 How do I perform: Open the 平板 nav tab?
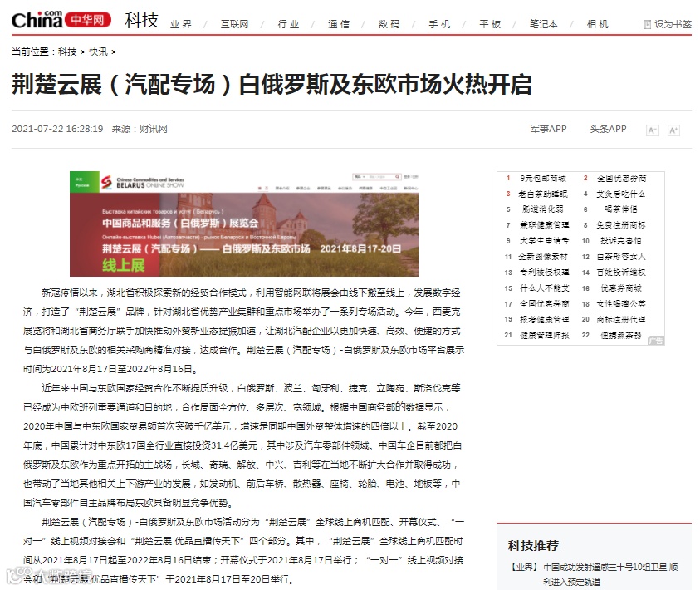490,24
